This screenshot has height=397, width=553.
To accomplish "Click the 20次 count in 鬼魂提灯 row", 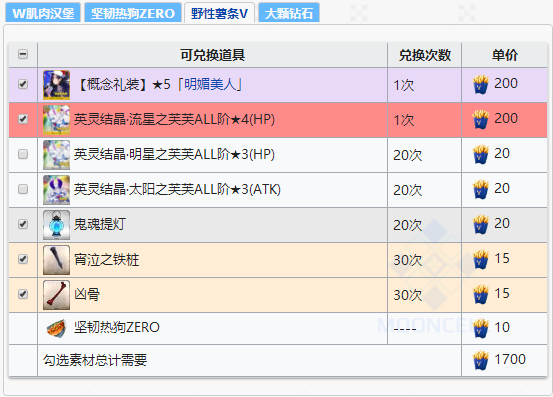I will [407, 225].
